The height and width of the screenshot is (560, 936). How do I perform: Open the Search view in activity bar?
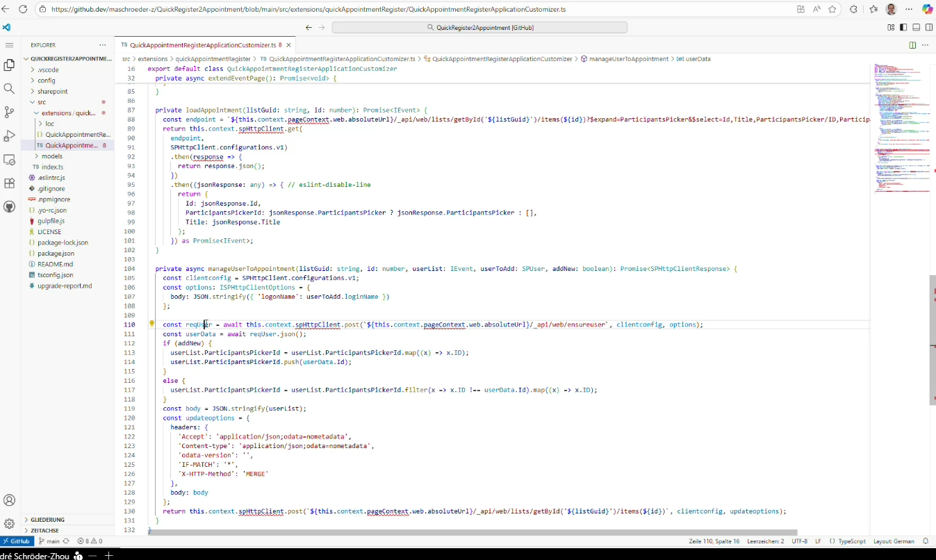point(9,88)
